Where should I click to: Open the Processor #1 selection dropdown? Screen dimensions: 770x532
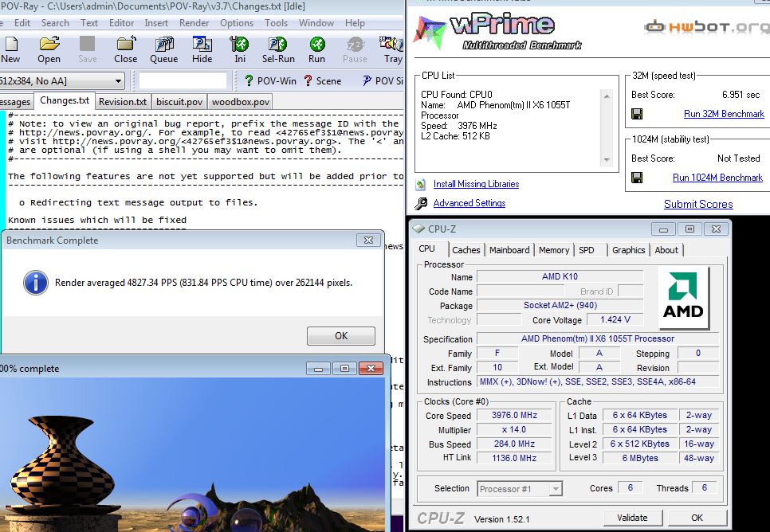[556, 489]
